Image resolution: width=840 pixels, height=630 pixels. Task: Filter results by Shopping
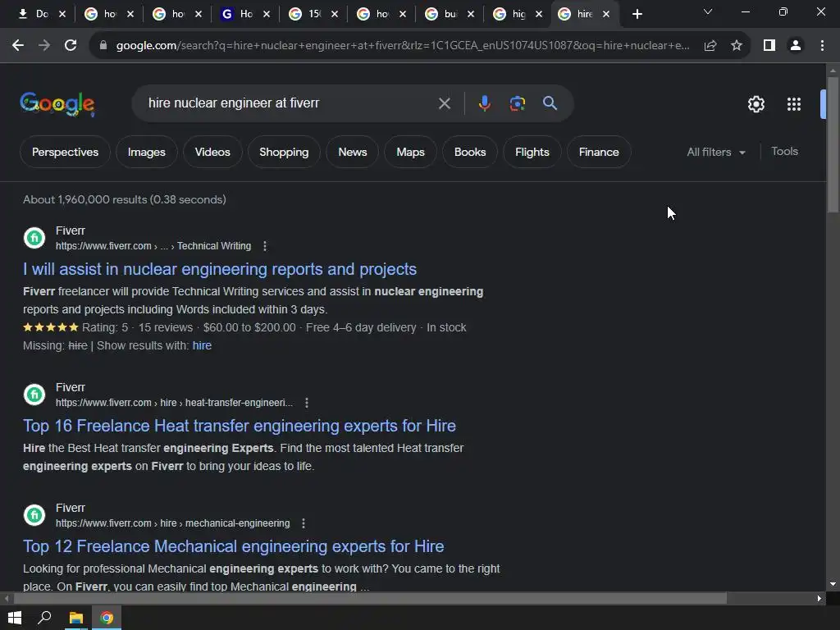[x=284, y=152]
